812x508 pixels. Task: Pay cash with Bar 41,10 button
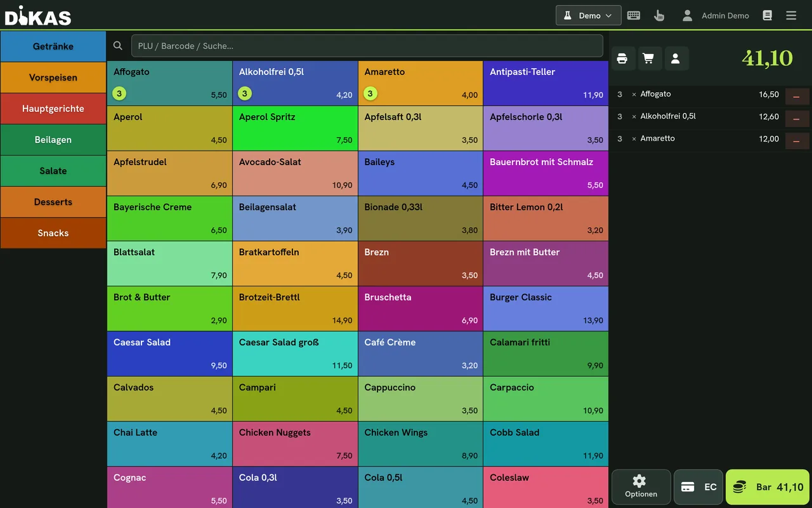(768, 487)
